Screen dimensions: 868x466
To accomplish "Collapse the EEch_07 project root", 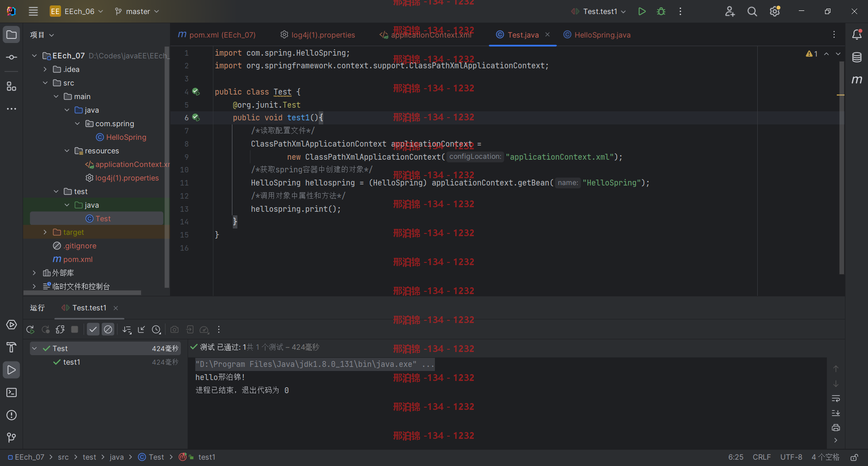I will [34, 56].
